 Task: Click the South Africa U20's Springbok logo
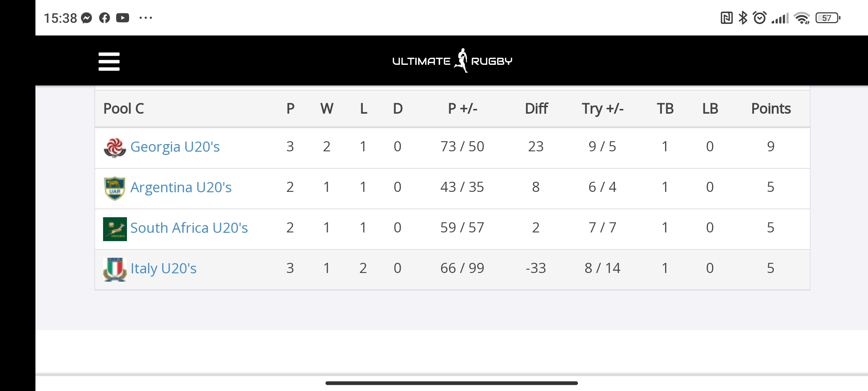(x=115, y=229)
